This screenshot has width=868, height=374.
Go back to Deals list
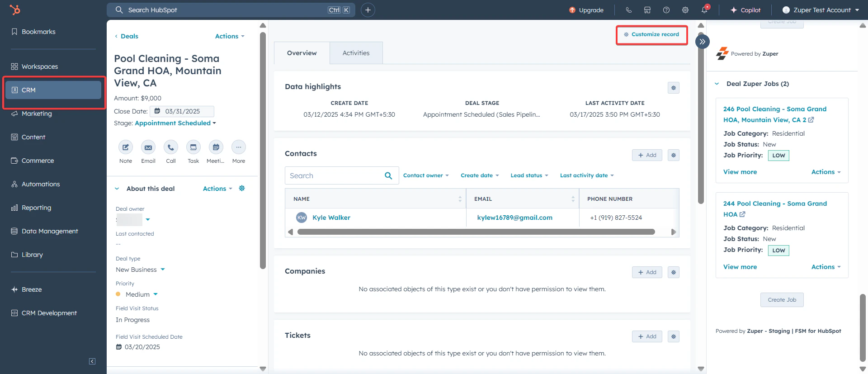pyautogui.click(x=126, y=36)
